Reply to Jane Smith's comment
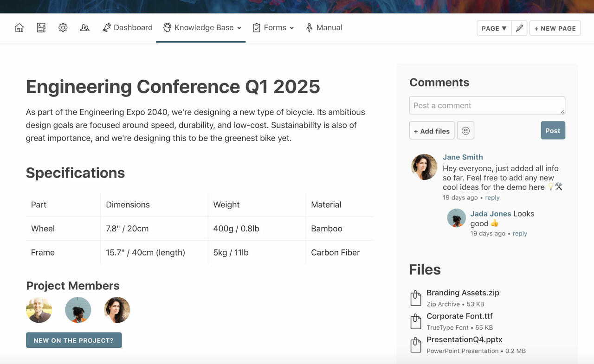Viewport: 594px width, 364px height. [x=492, y=198]
